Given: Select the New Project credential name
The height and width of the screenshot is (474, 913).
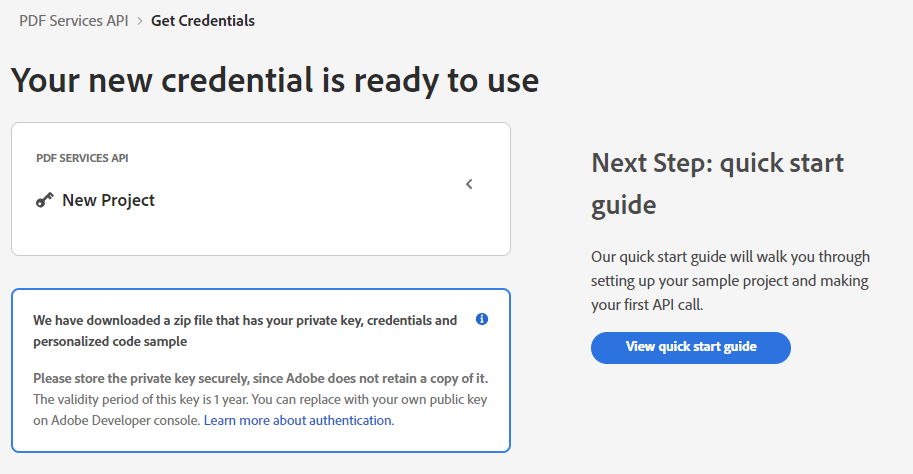Looking at the screenshot, I should point(108,200).
